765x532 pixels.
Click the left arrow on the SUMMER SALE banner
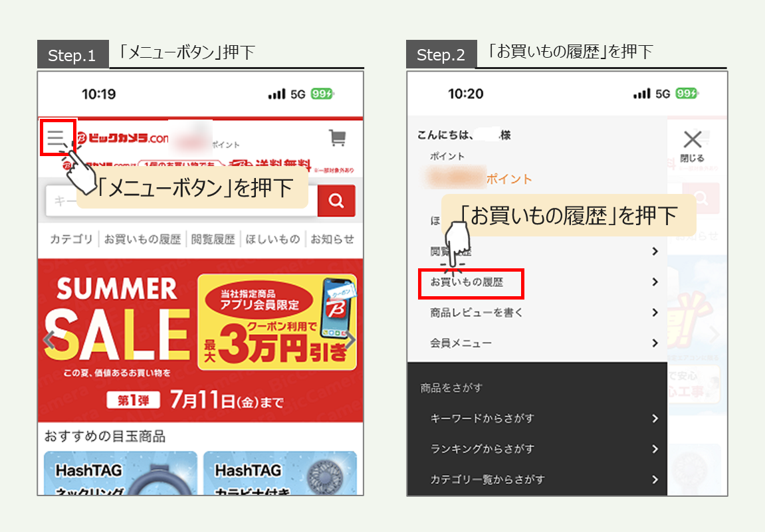[x=48, y=340]
